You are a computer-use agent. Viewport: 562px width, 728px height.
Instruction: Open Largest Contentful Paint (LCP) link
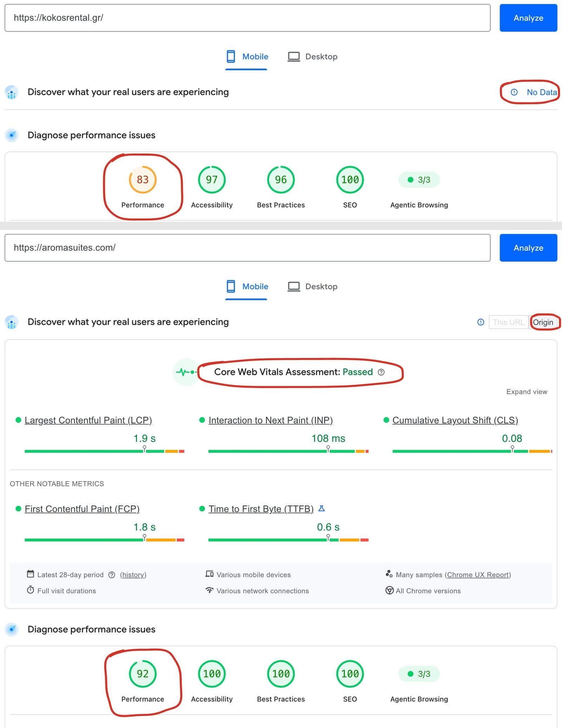point(88,420)
